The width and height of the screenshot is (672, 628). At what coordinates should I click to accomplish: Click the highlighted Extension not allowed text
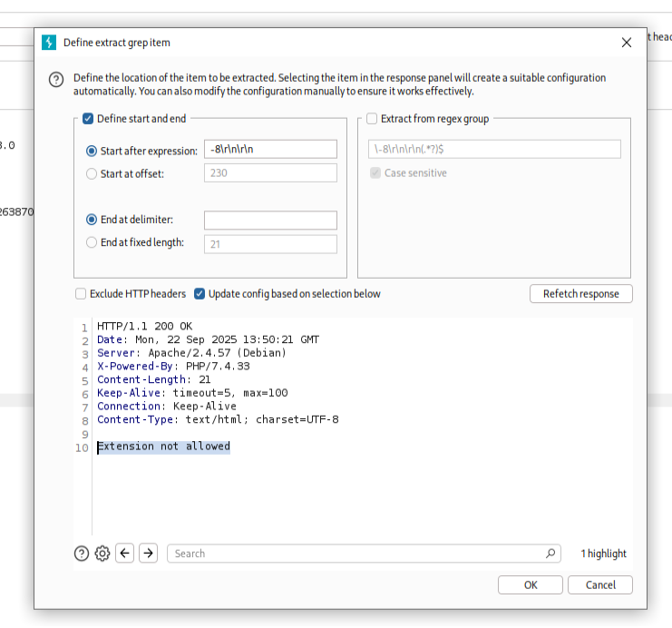click(164, 446)
